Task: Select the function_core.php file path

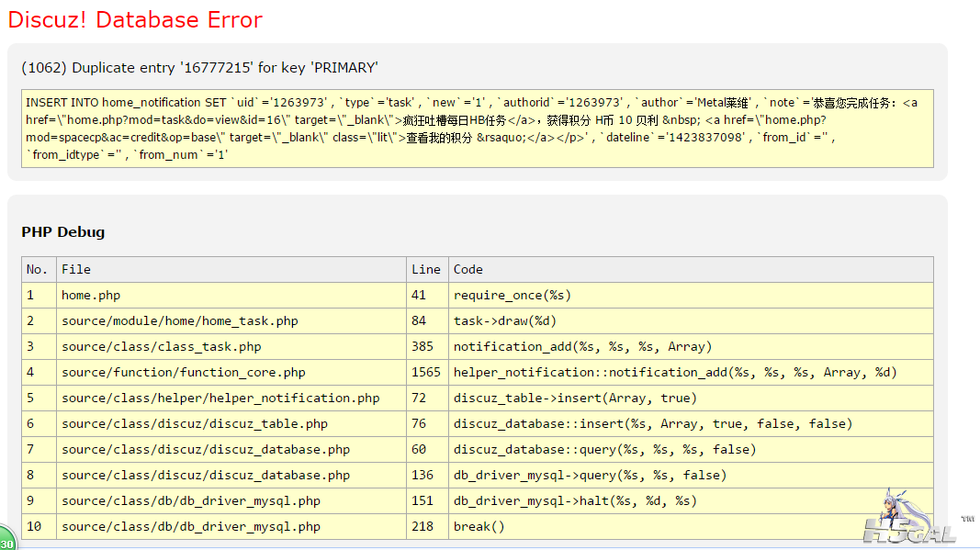Action: [x=183, y=373]
